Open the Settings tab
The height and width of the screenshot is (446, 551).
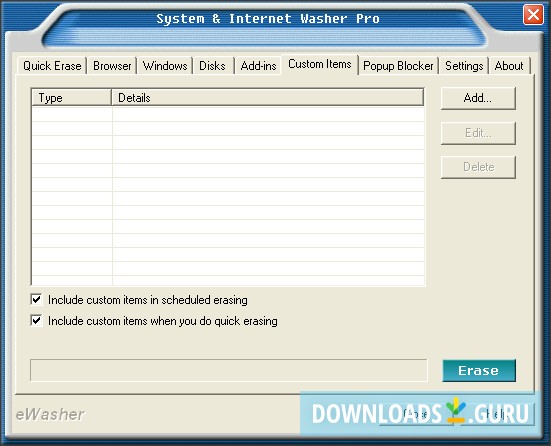coord(464,66)
